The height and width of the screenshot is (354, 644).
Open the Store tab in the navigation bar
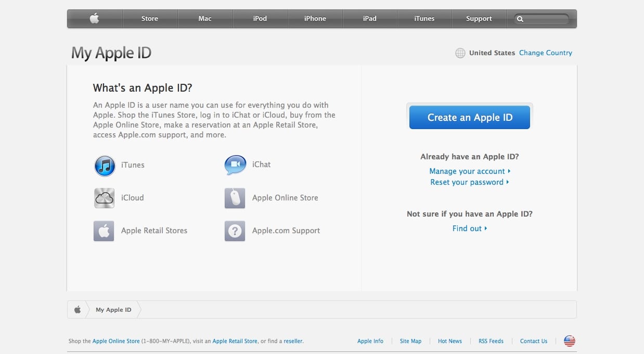tap(150, 19)
